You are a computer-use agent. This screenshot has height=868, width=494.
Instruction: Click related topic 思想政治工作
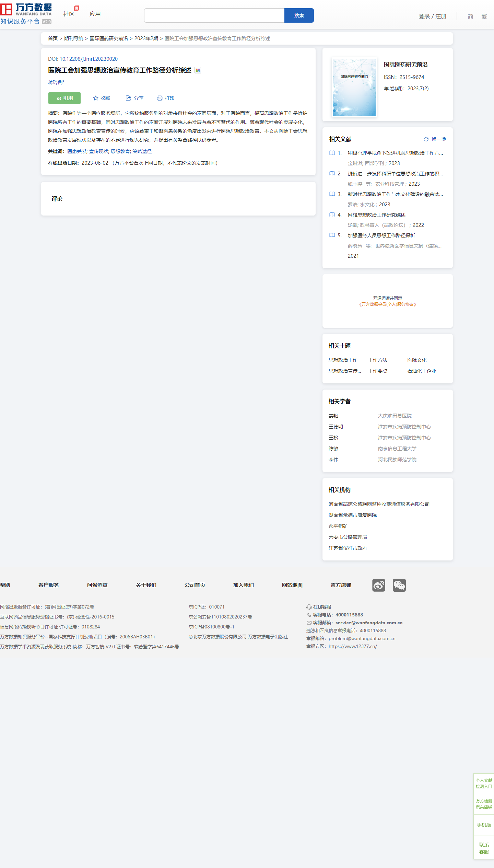343,360
